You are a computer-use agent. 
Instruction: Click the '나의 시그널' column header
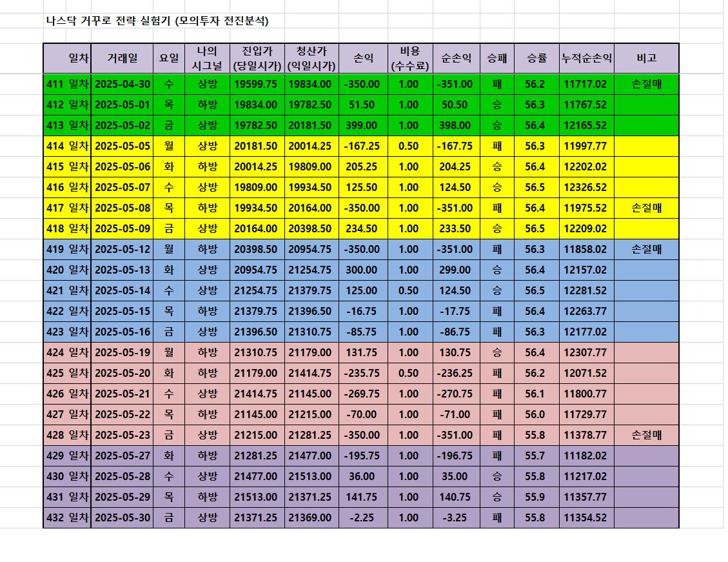tap(207, 59)
